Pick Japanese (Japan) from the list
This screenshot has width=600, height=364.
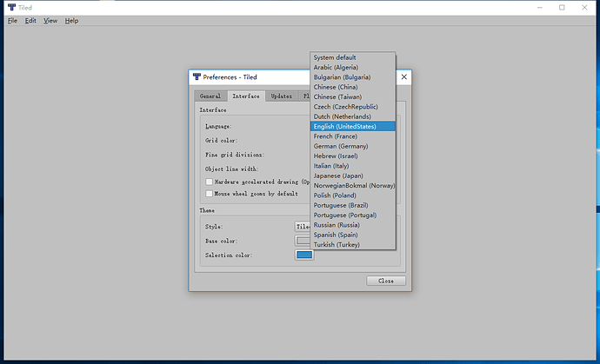click(x=352, y=175)
